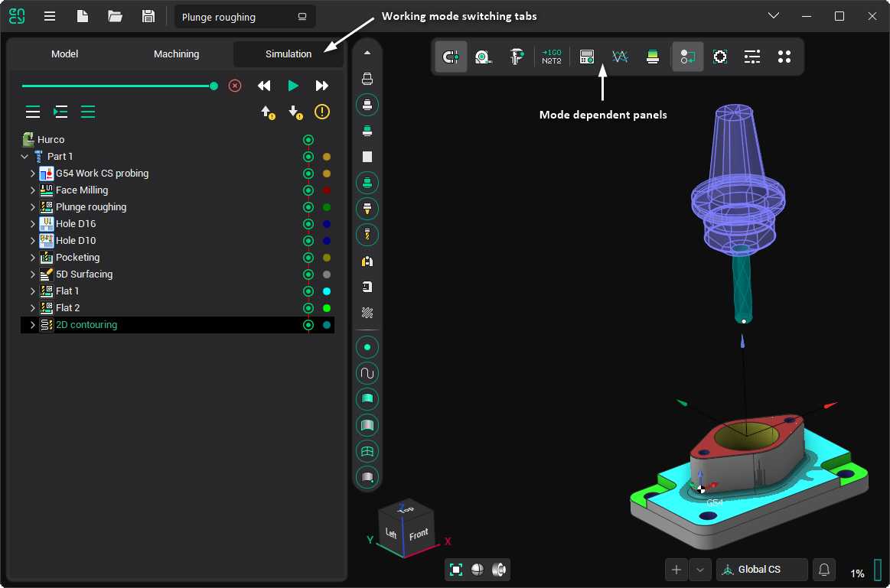Image resolution: width=890 pixels, height=588 pixels.
Task: Switch to the Machining tab
Action: pyautogui.click(x=176, y=54)
